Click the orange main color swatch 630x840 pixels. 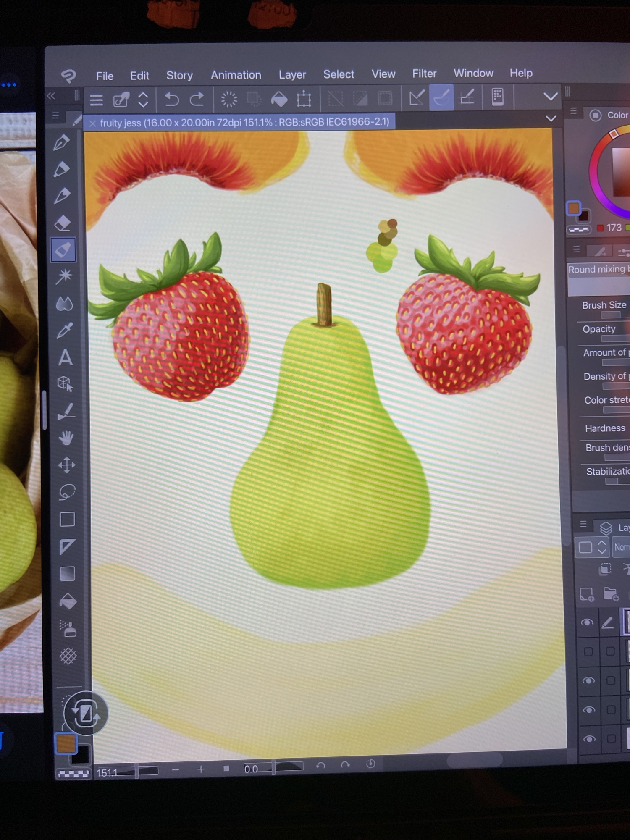tap(66, 743)
